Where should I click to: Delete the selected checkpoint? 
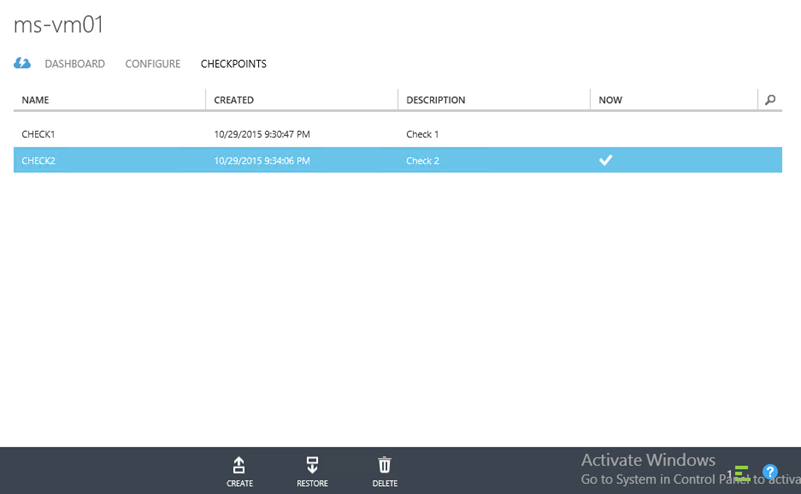tap(385, 472)
